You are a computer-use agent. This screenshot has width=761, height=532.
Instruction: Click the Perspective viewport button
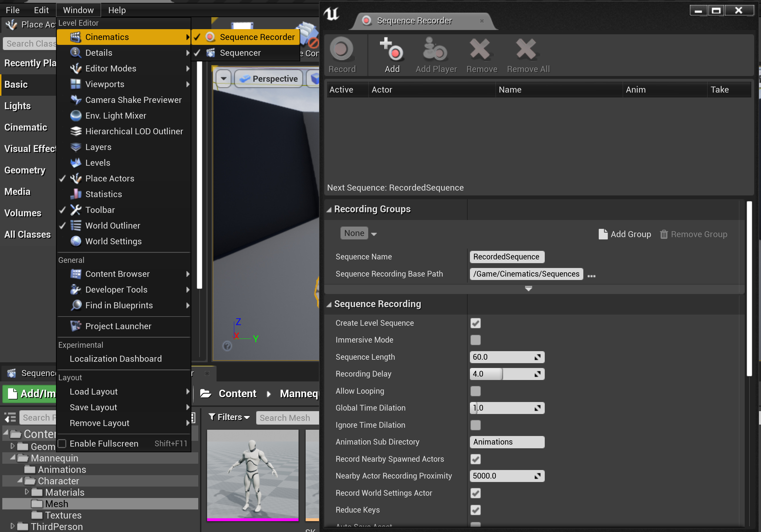point(269,79)
